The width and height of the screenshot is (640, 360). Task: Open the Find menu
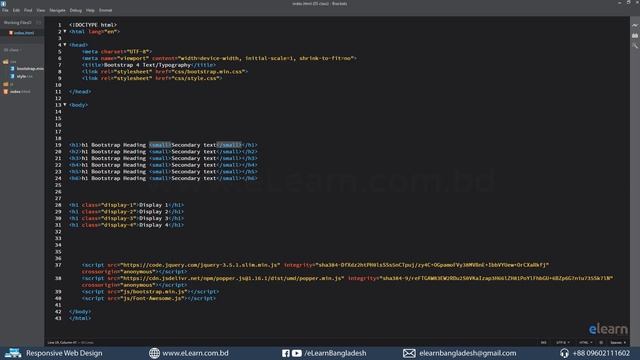coord(28,10)
